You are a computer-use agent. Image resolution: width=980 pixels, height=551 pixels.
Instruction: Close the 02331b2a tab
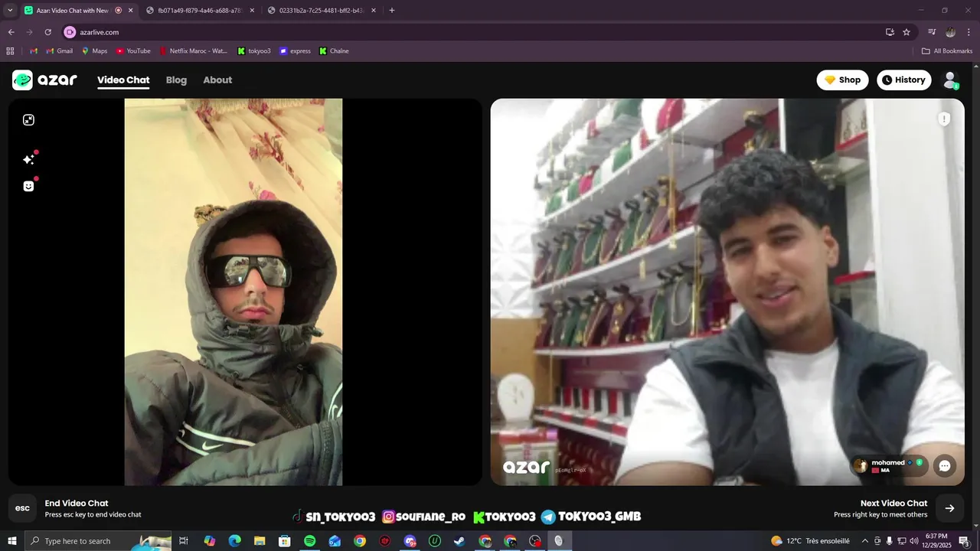[374, 11]
